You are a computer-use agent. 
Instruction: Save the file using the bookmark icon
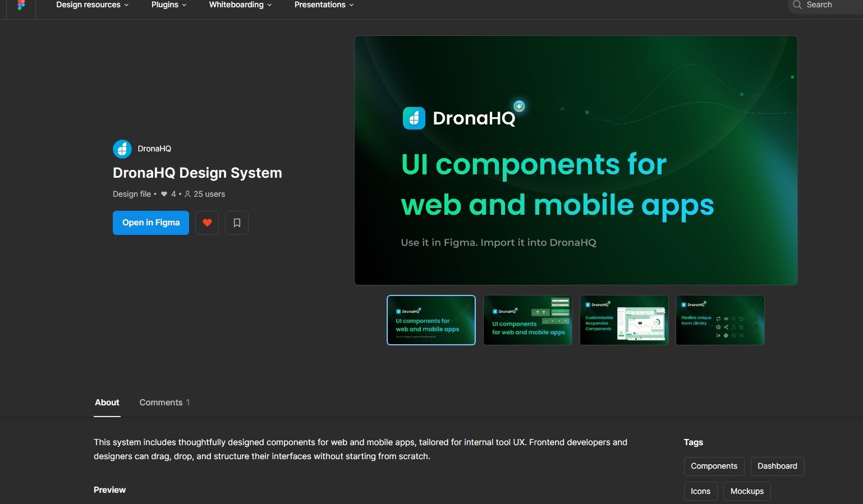pos(236,223)
